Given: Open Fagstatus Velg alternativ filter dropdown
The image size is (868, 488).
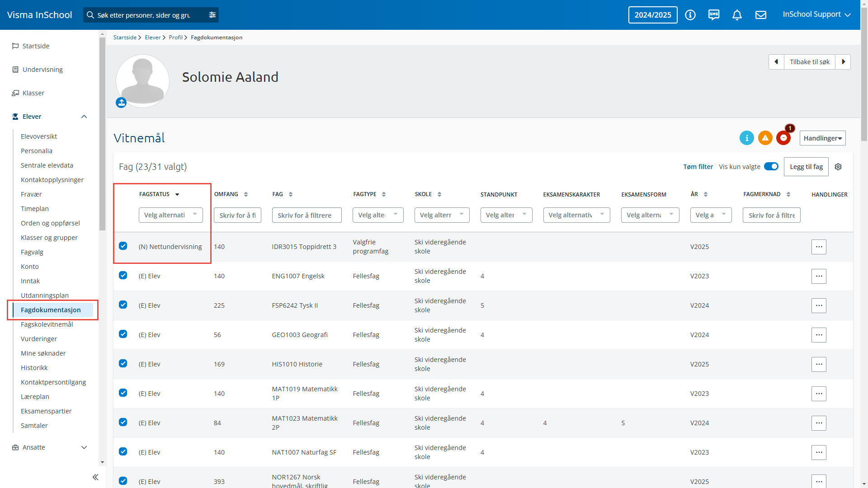Looking at the screenshot, I should point(170,215).
